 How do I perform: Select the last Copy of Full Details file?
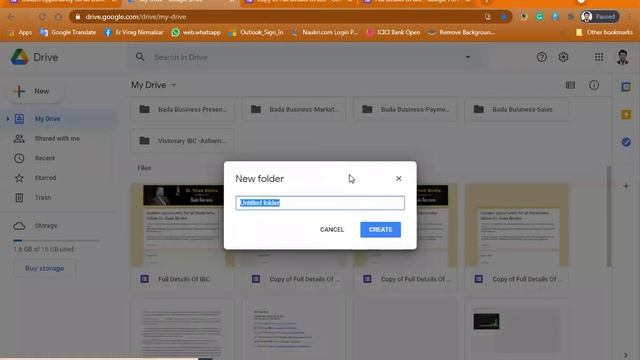[517, 237]
